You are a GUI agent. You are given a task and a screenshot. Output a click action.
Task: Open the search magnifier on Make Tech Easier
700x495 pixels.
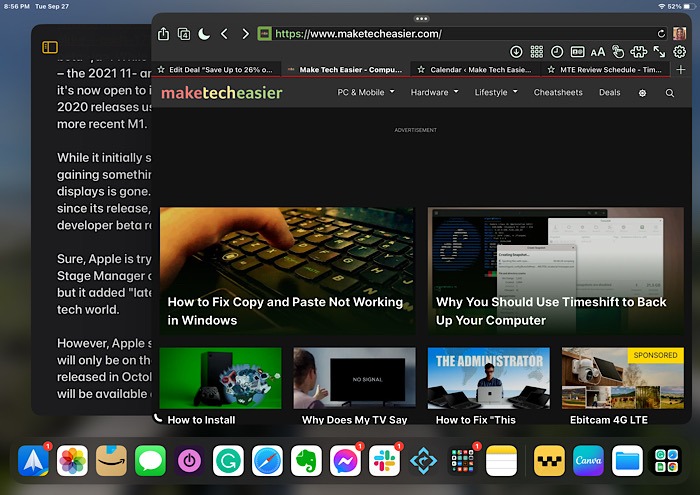pyautogui.click(x=670, y=93)
